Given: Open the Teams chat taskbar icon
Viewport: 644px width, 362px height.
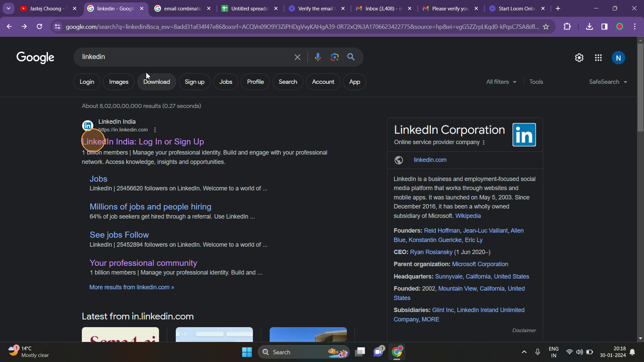Looking at the screenshot, I should tap(378, 352).
